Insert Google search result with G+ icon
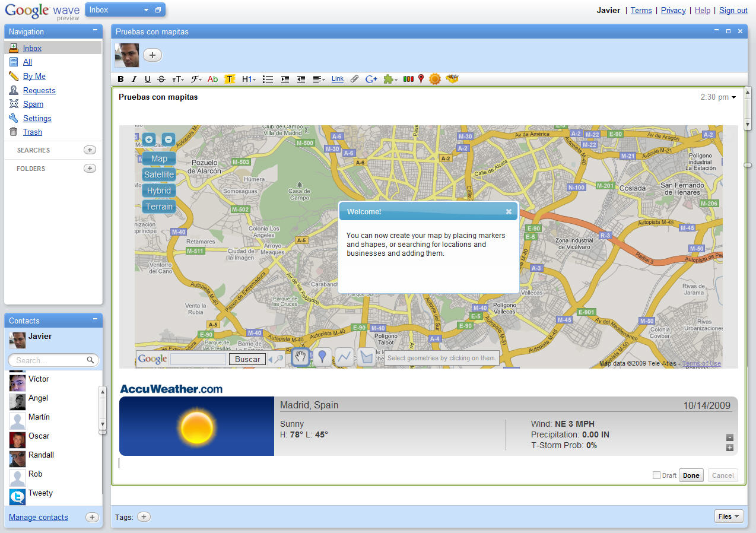Image resolution: width=756 pixels, height=533 pixels. [x=371, y=79]
